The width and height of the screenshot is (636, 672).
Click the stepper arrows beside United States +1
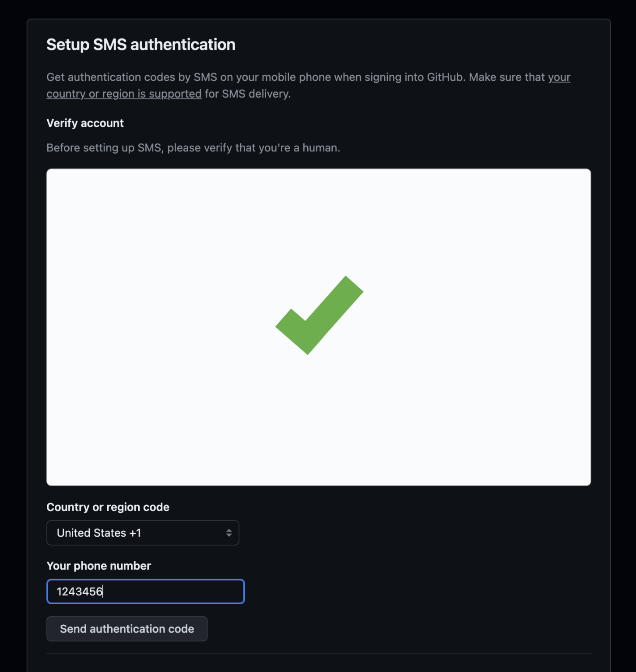click(x=228, y=532)
